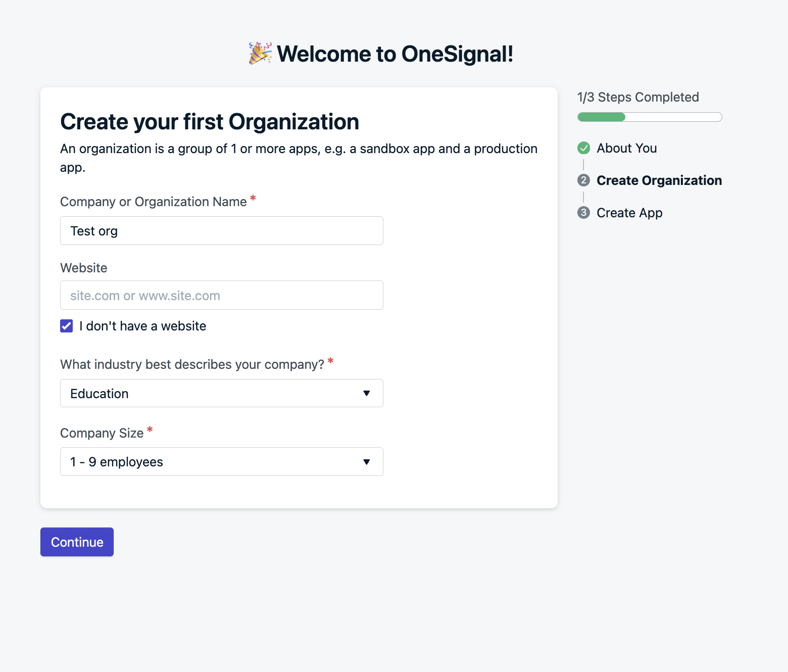Click the party popper emoji icon
The image size is (788, 672).
click(260, 54)
